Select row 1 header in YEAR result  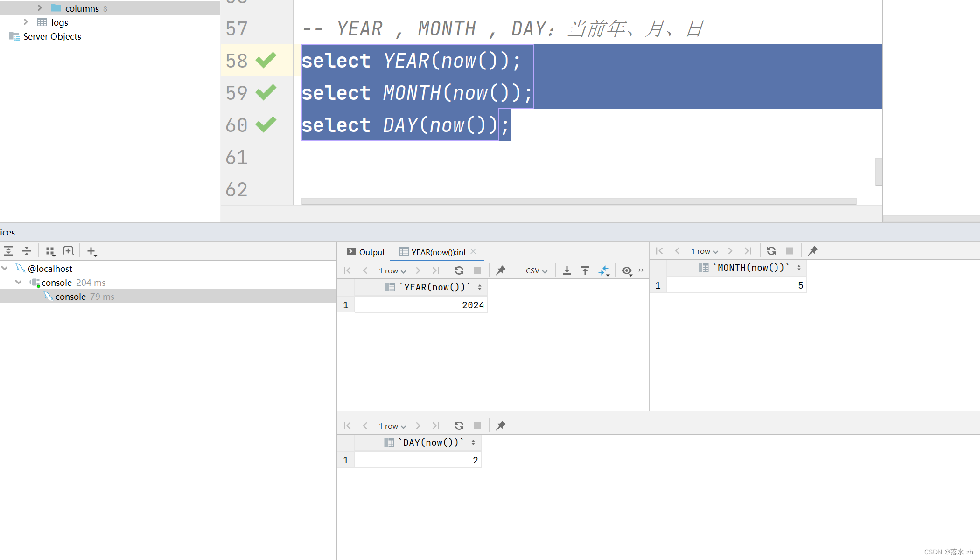click(x=346, y=305)
